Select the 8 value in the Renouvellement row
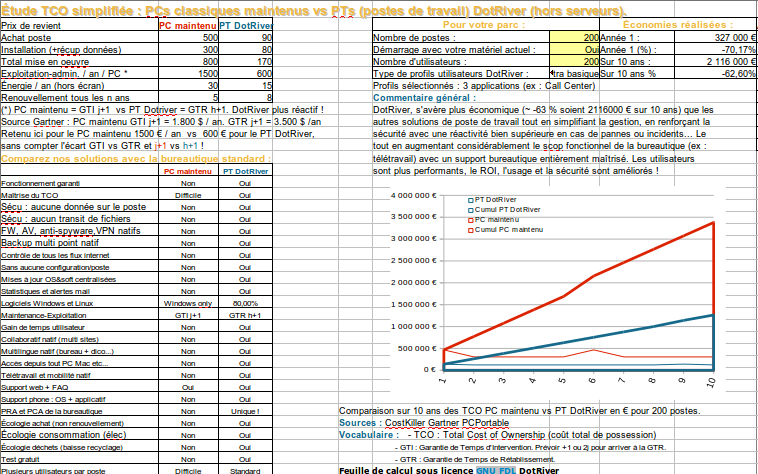 click(246, 98)
